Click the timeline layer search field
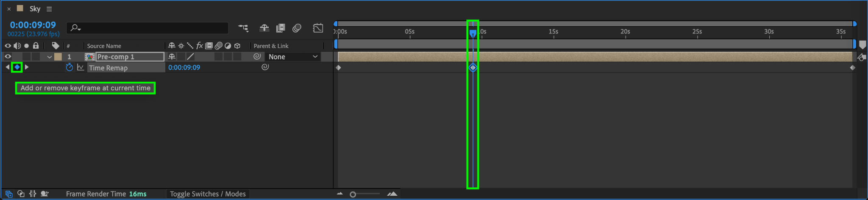868x200 pixels. click(147, 28)
